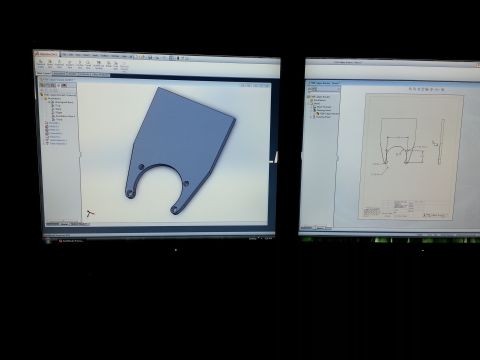480x360 pixels.
Task: Select the slotted hole at the right arm's tip
Action: click(x=174, y=209)
